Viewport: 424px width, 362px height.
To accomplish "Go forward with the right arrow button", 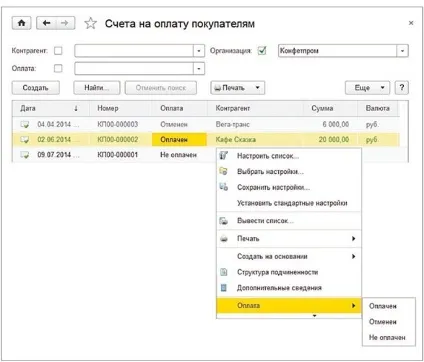I will click(x=65, y=23).
